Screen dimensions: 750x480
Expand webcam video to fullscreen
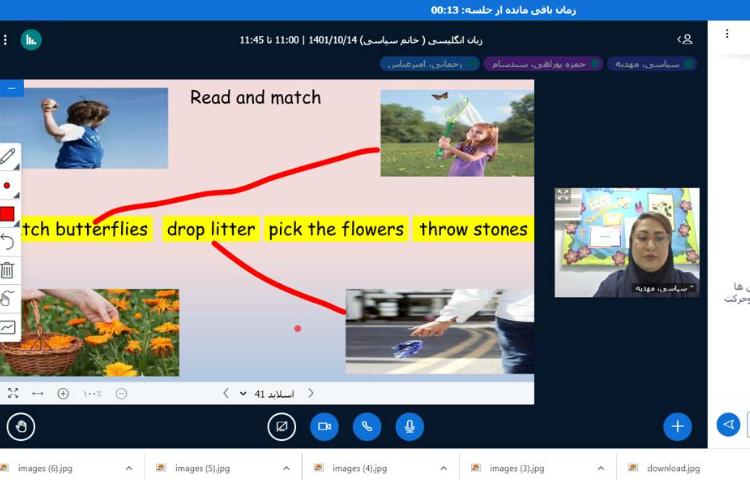(564, 196)
